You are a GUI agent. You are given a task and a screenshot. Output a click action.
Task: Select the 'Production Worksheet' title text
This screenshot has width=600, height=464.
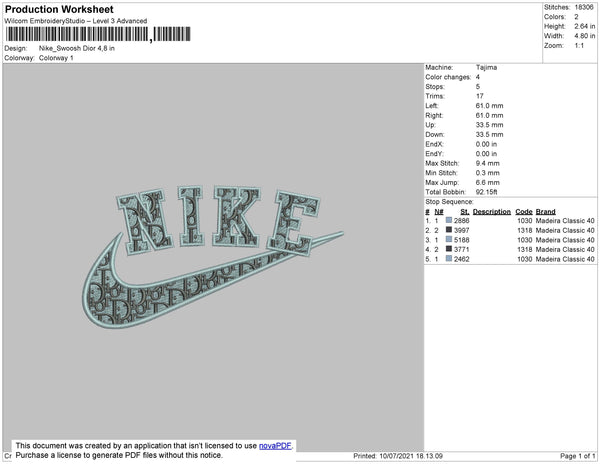(x=59, y=9)
